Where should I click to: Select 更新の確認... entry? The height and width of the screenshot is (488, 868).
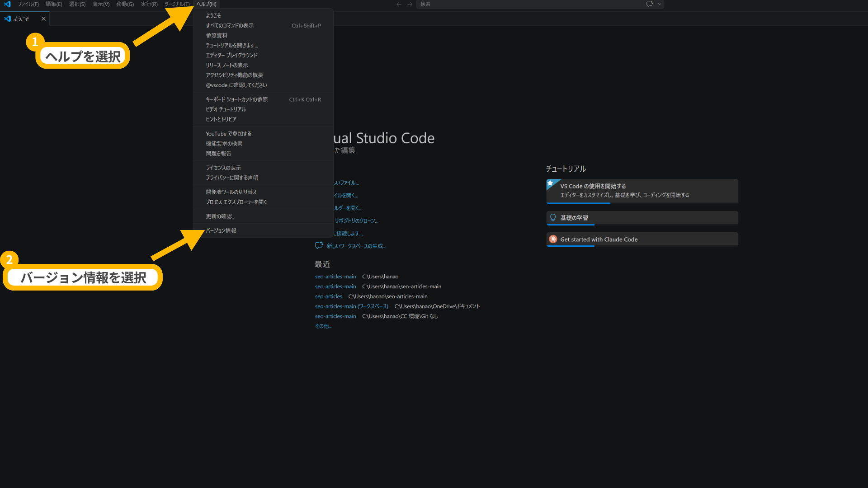[x=263, y=216]
